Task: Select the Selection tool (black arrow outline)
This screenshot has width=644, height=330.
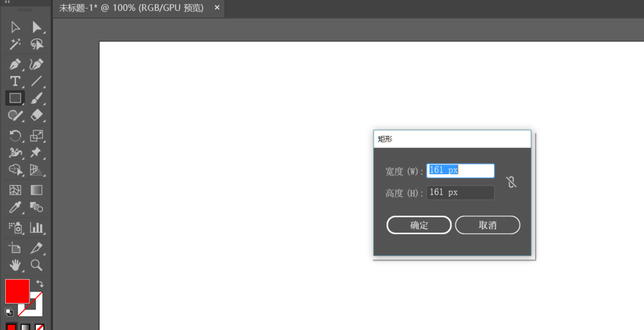Action: 15,28
